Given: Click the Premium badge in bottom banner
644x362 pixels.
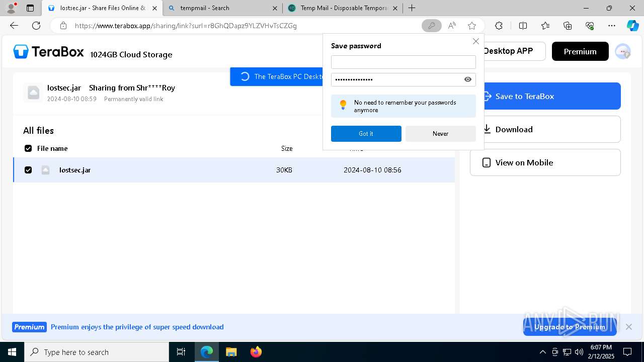Looking at the screenshot, I should pyautogui.click(x=29, y=327).
